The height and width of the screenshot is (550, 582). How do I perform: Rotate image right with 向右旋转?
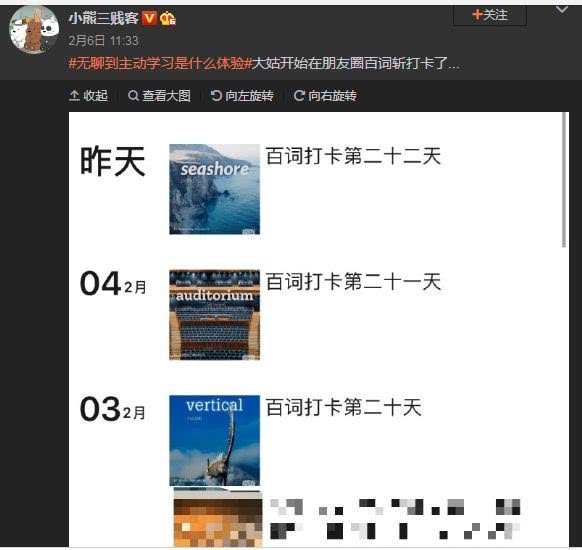point(325,96)
